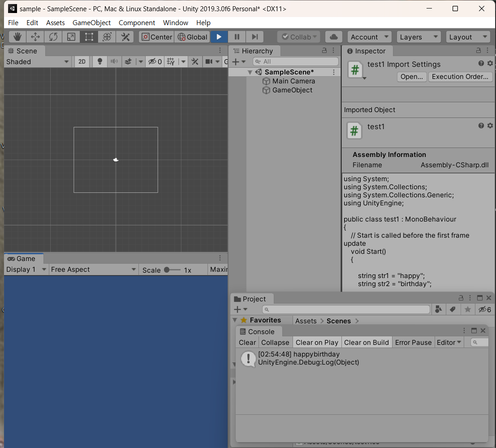Open Layout dropdown

click(x=468, y=37)
